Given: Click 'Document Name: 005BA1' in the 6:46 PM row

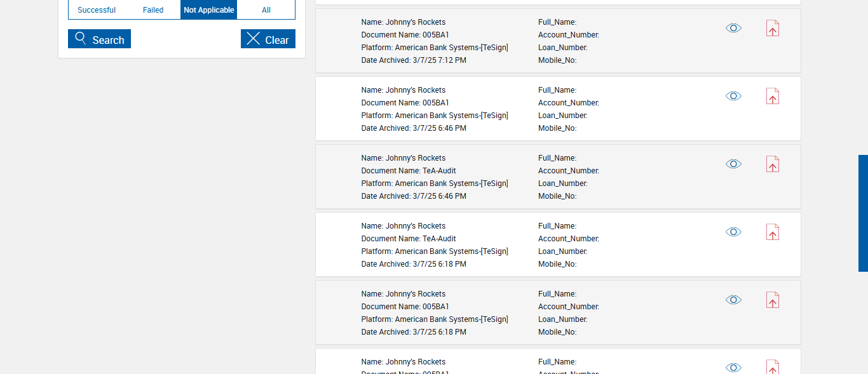Looking at the screenshot, I should click(x=405, y=103).
